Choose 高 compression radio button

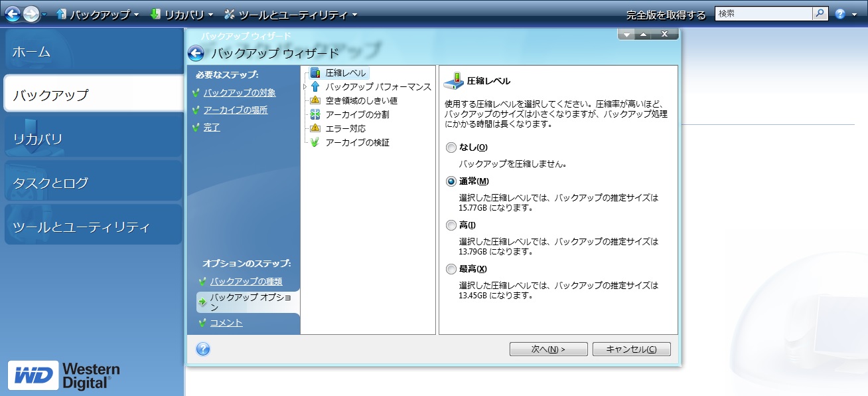coord(451,225)
